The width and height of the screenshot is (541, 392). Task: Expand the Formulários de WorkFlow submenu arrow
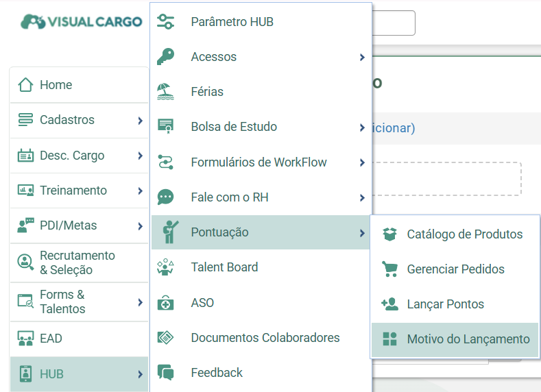pyautogui.click(x=362, y=162)
